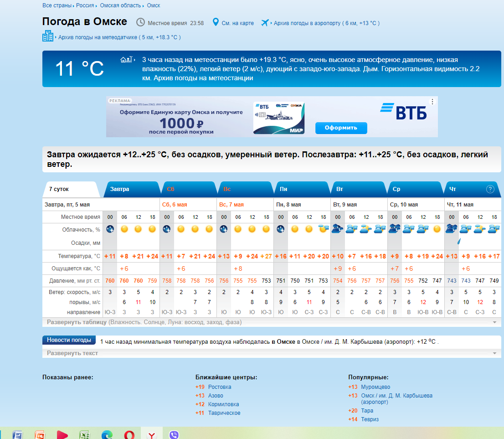Click the map pin location icon
The image size is (504, 439).
[x=216, y=22]
